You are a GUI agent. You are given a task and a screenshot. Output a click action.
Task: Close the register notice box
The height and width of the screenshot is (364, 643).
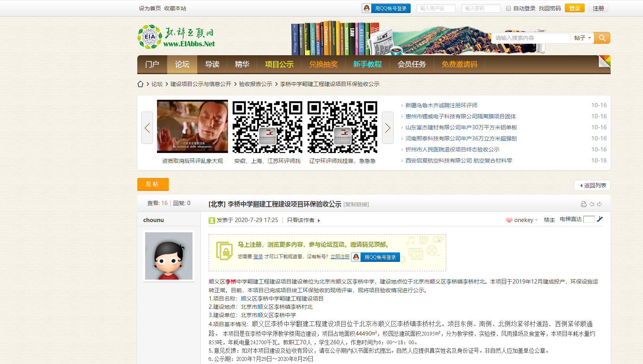pos(439,241)
